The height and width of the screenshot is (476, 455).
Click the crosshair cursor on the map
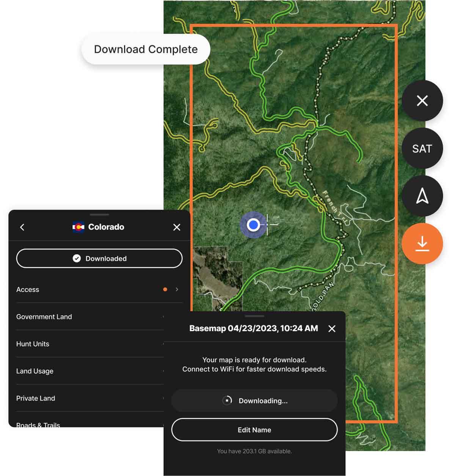(x=268, y=225)
